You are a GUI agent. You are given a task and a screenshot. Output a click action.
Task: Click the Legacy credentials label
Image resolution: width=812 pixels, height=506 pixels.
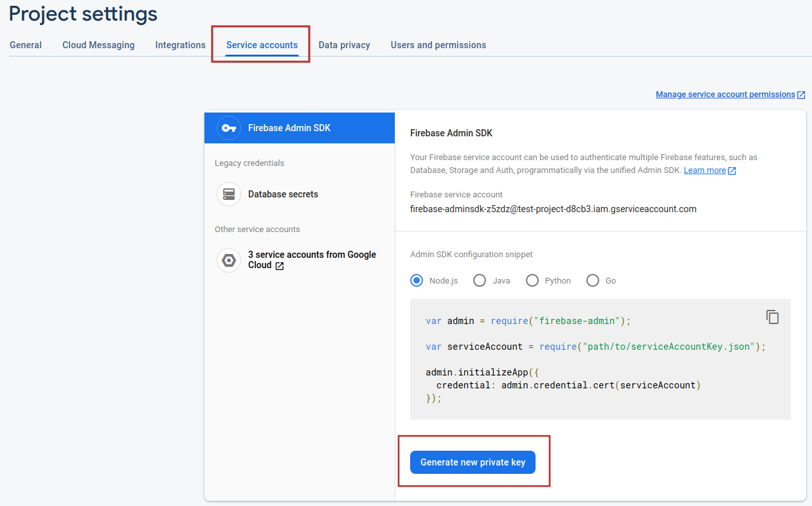(249, 163)
